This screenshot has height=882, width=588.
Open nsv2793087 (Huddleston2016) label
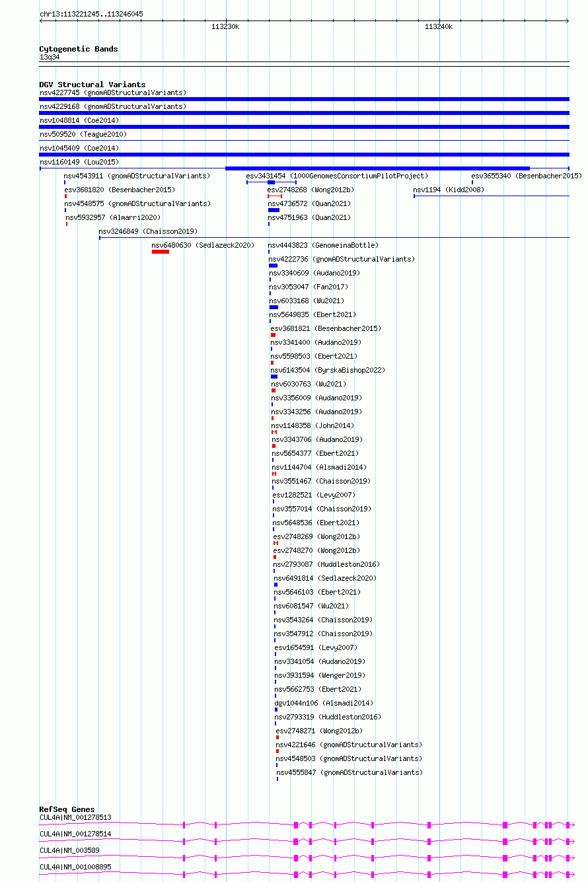(x=327, y=564)
